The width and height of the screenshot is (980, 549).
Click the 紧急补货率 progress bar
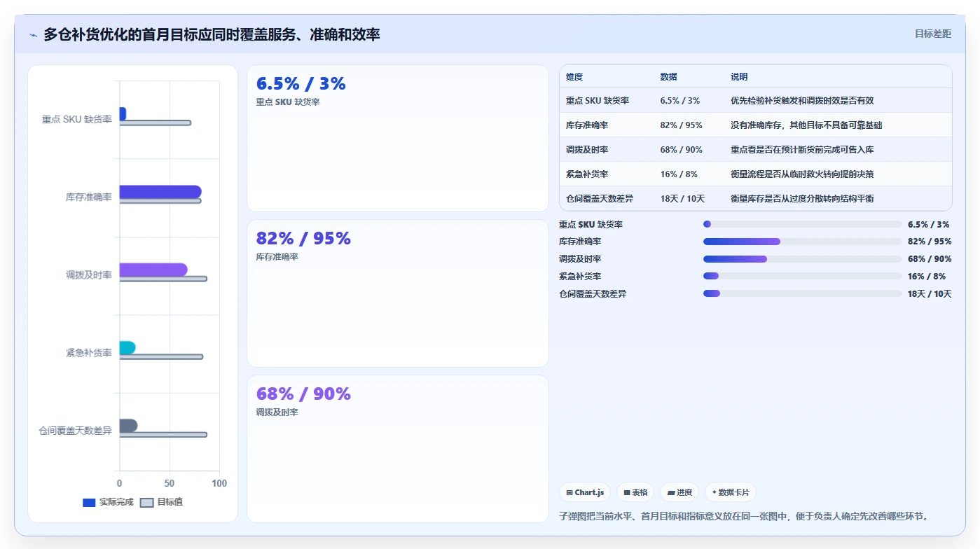click(802, 276)
